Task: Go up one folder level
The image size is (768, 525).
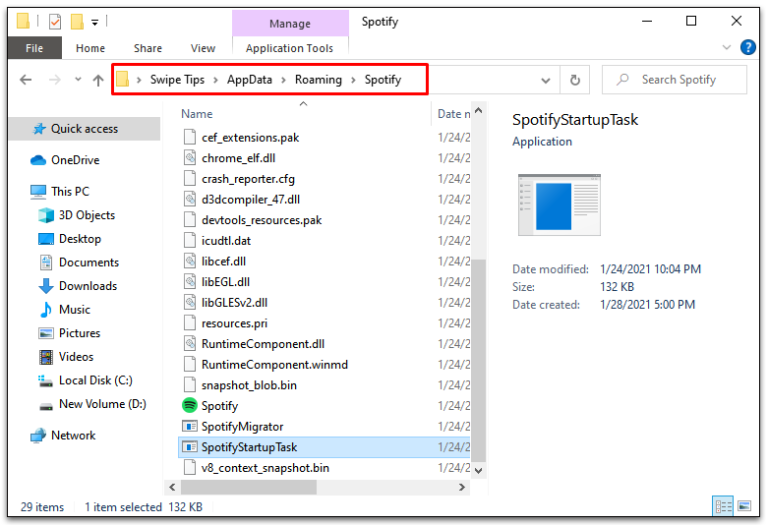Action: pos(98,80)
